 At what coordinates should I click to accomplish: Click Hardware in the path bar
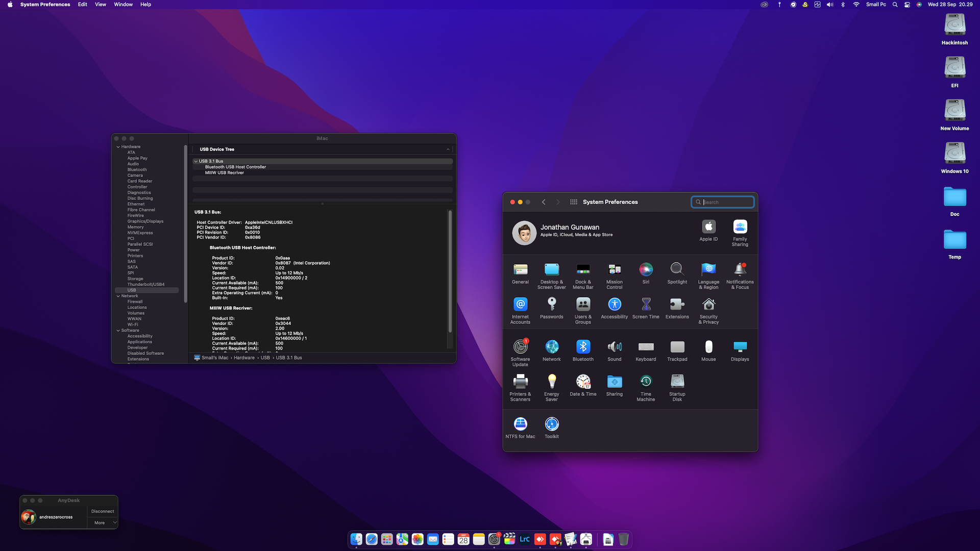(244, 358)
